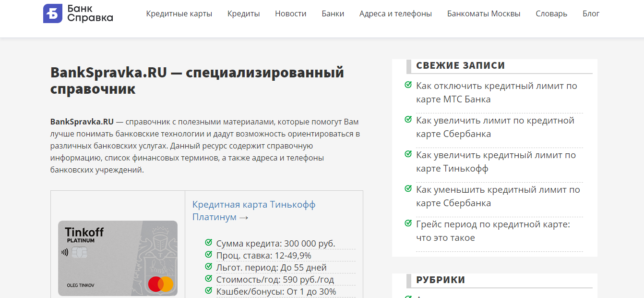Open the Кредитные карты menu item
The width and height of the screenshot is (644, 298).
(x=179, y=13)
